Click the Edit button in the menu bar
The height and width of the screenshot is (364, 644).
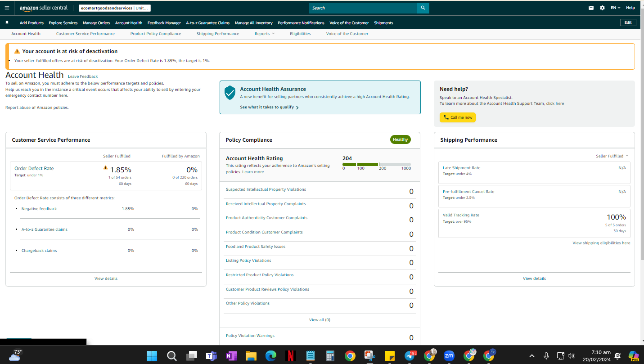(628, 22)
